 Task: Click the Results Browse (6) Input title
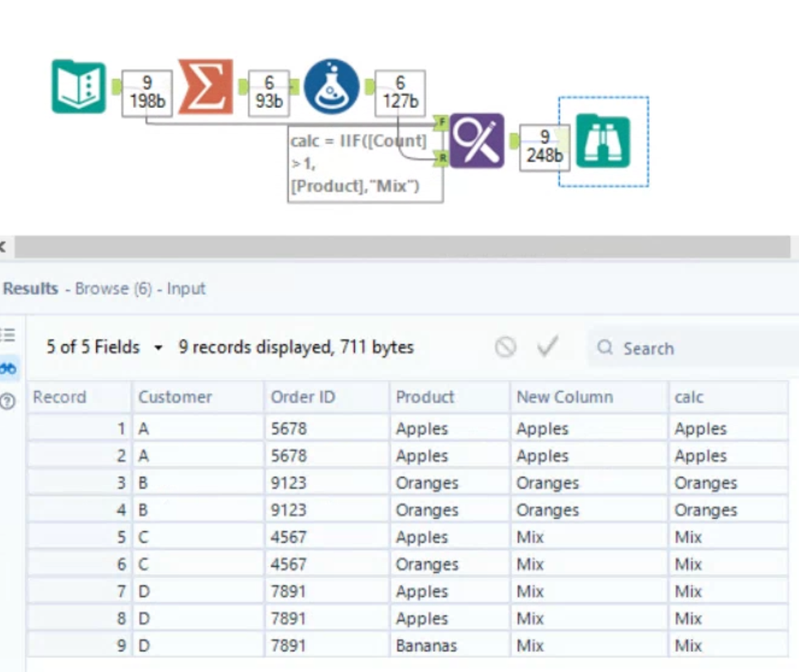[x=104, y=289]
